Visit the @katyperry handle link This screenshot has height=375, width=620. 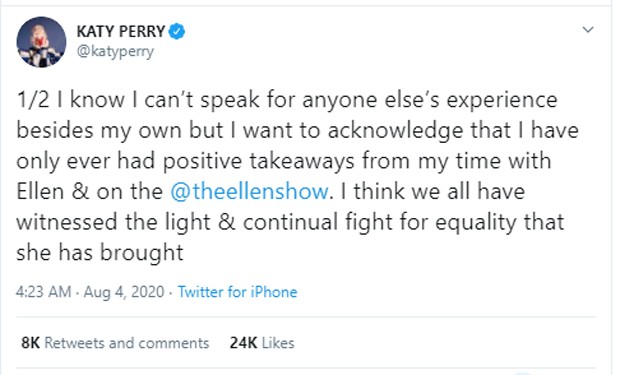[115, 51]
